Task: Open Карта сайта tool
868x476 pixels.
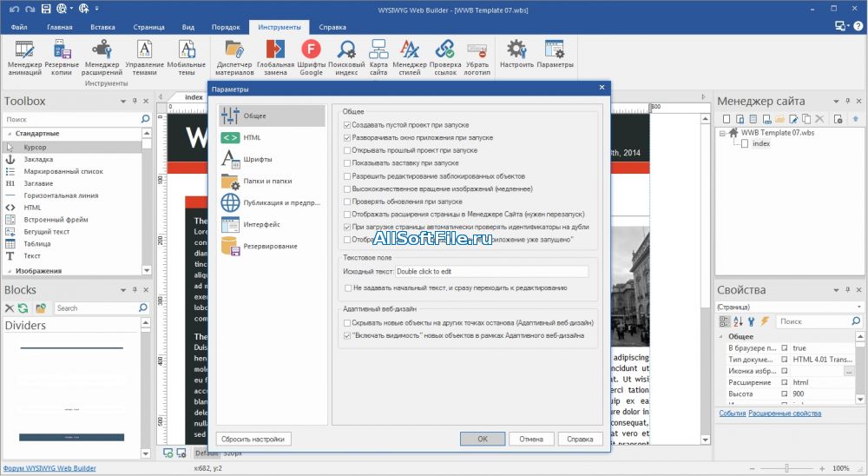Action: pyautogui.click(x=378, y=58)
